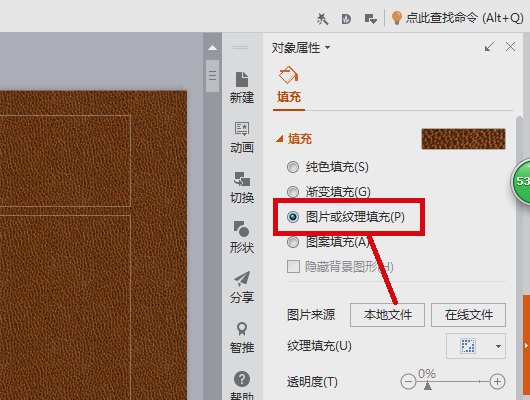
Task: Click the green 53 floating ball
Action: coord(521,182)
